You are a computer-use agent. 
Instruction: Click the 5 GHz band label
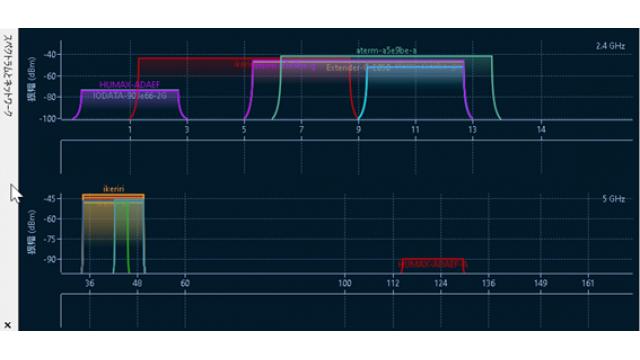(613, 199)
